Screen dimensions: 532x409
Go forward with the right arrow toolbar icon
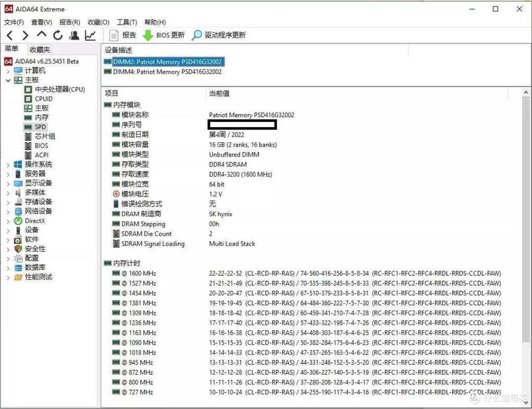click(26, 35)
